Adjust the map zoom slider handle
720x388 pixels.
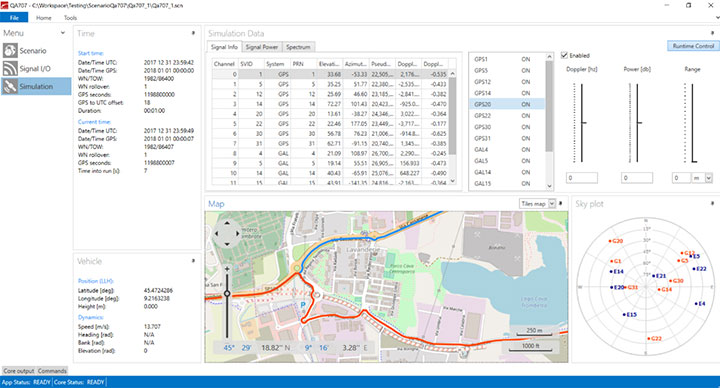pyautogui.click(x=227, y=293)
